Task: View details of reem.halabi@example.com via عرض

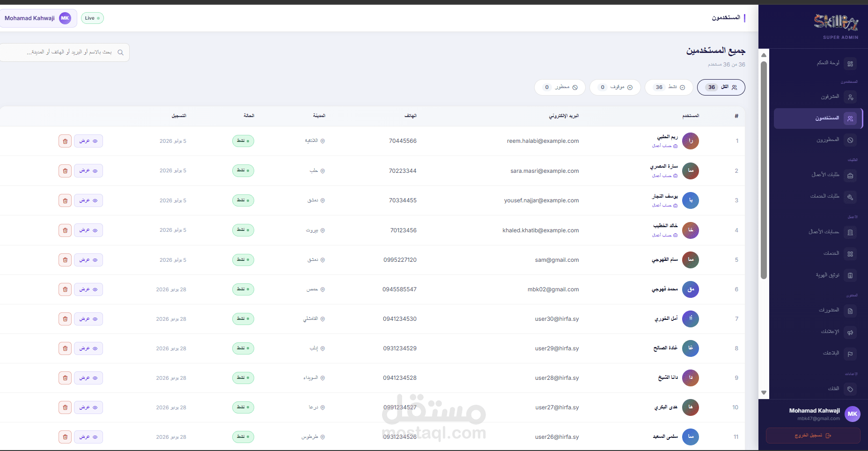Action: click(x=88, y=141)
